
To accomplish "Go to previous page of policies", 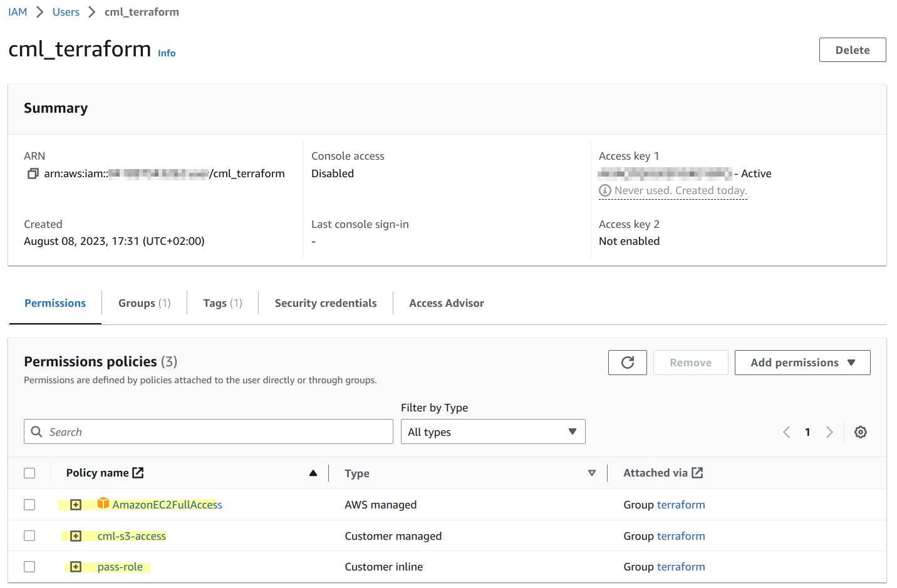I will (x=786, y=432).
